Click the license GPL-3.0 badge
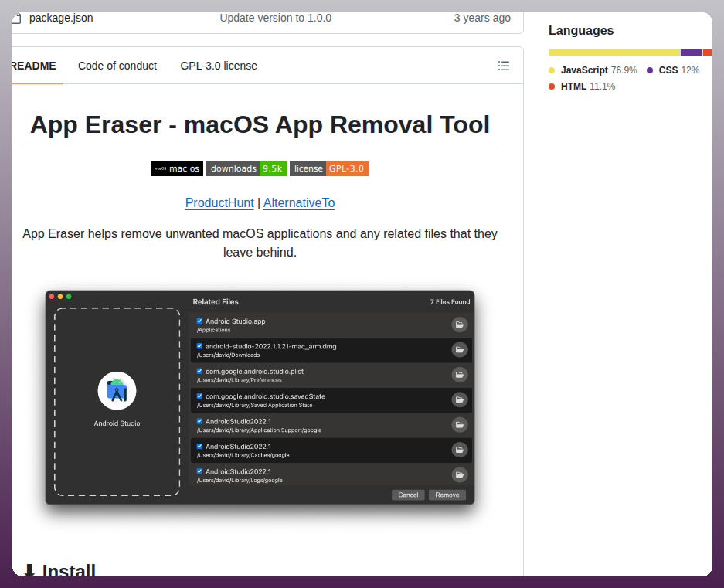The height and width of the screenshot is (588, 724). pos(328,168)
